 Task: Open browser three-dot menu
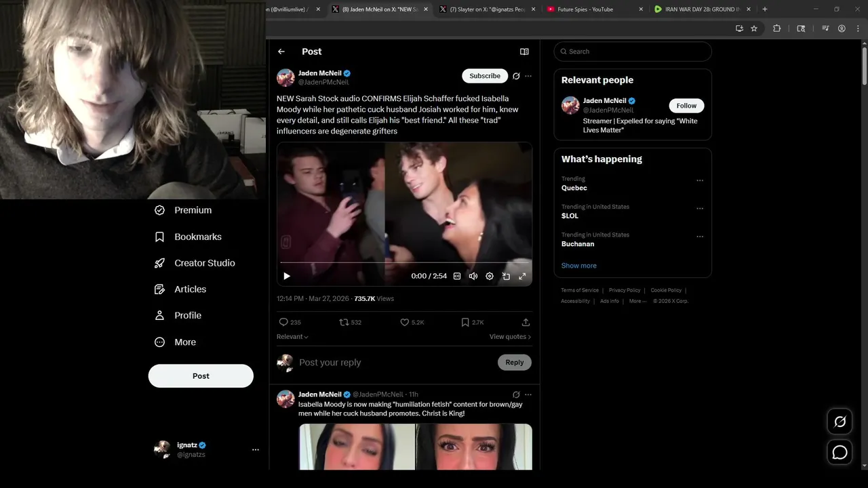[x=856, y=28]
